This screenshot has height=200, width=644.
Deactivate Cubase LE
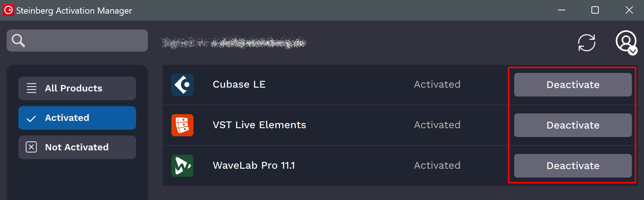573,85
